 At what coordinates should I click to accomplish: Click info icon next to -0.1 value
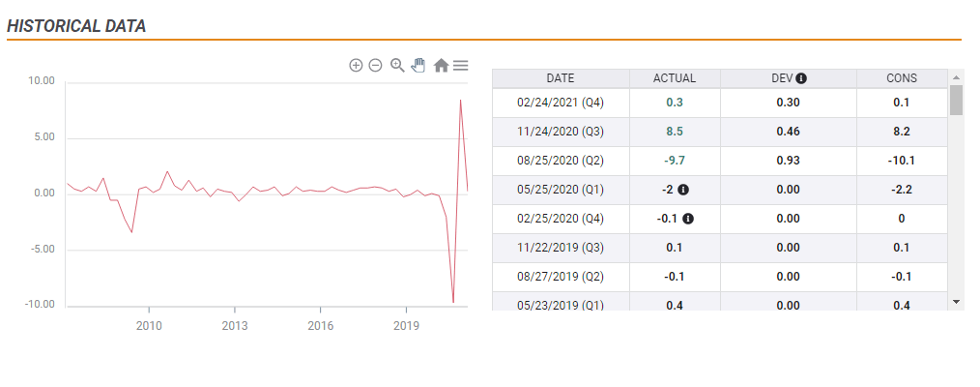[688, 219]
